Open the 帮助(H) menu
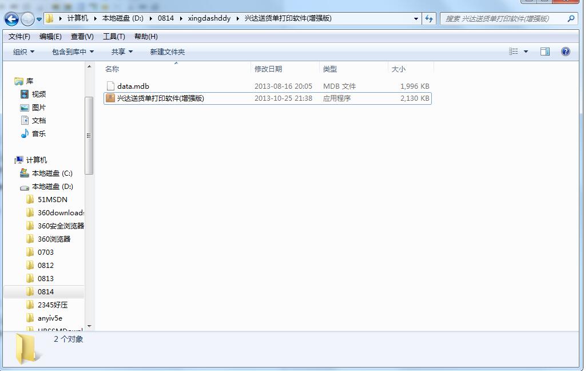Screen dimensions: 588x371 pyautogui.click(x=146, y=37)
